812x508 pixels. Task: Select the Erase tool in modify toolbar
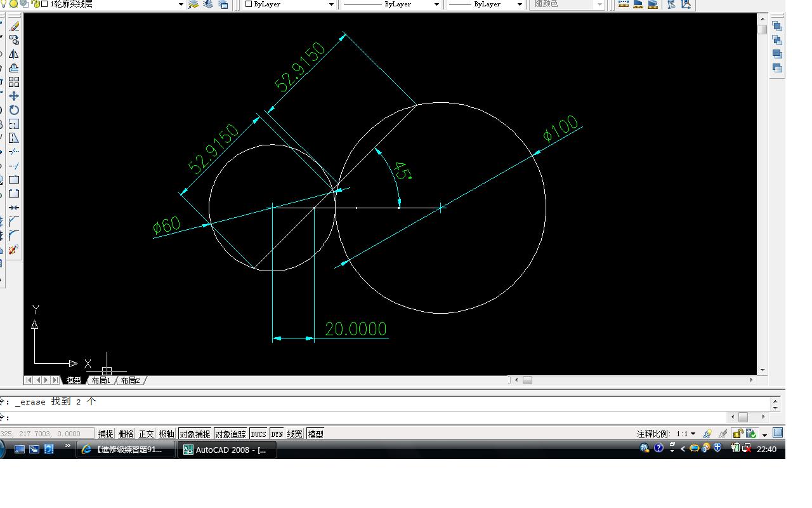click(14, 26)
